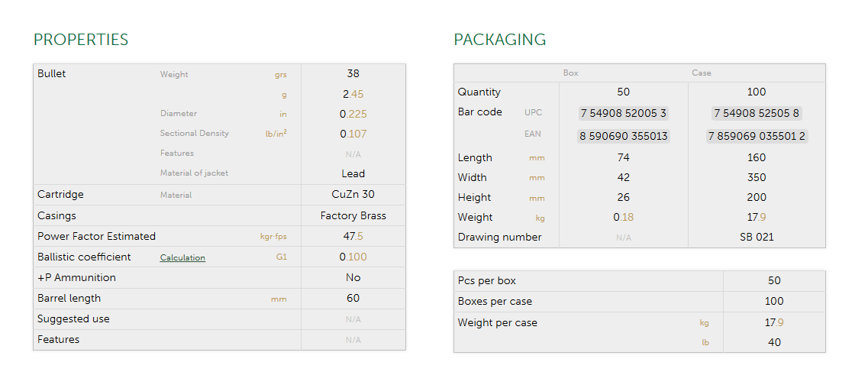Click the ballistic coefficient value 0.100
This screenshot has height=388, width=868.
point(353,257)
